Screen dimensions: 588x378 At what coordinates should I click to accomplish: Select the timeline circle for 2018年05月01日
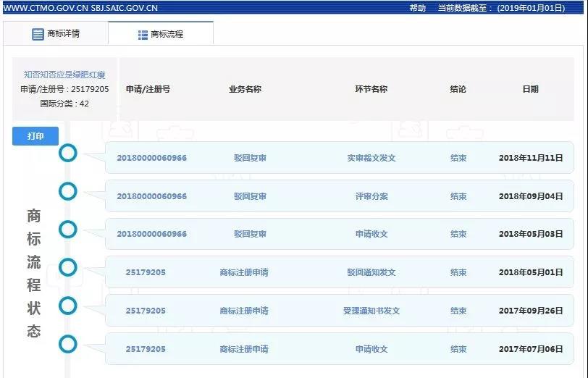pos(68,267)
